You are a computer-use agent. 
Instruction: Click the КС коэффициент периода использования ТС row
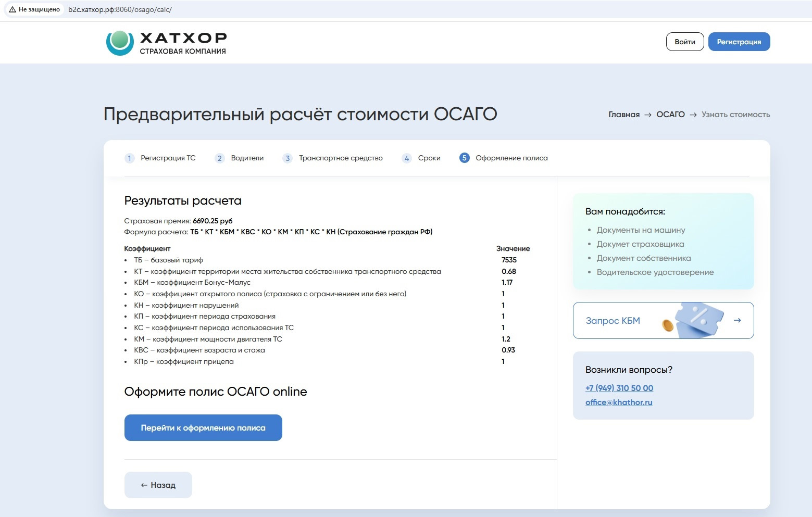(x=327, y=328)
